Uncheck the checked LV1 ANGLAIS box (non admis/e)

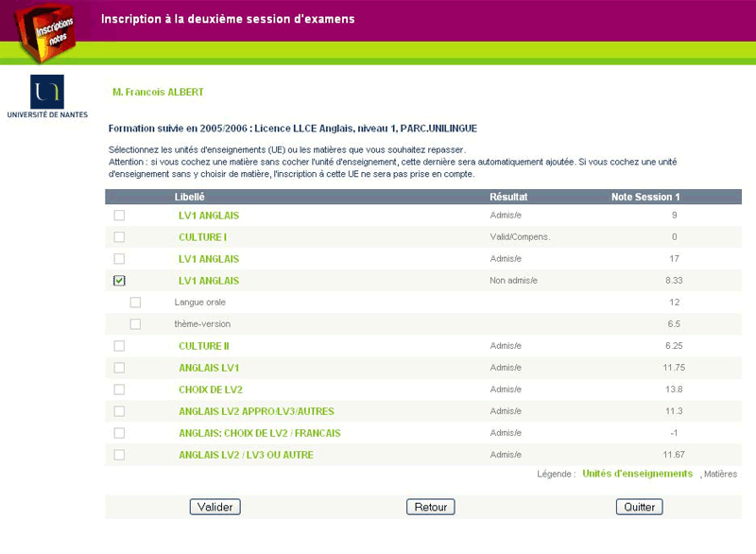119,281
